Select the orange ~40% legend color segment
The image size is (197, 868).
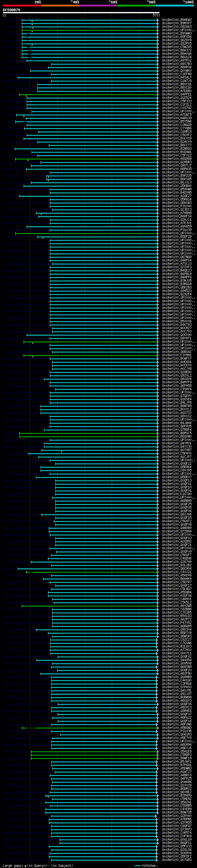point(60,6)
